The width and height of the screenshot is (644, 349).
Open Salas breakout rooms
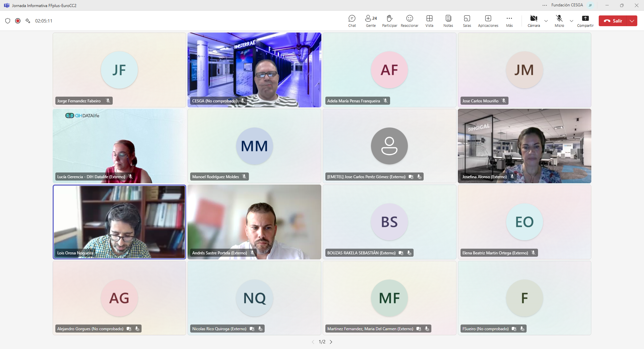467,21
